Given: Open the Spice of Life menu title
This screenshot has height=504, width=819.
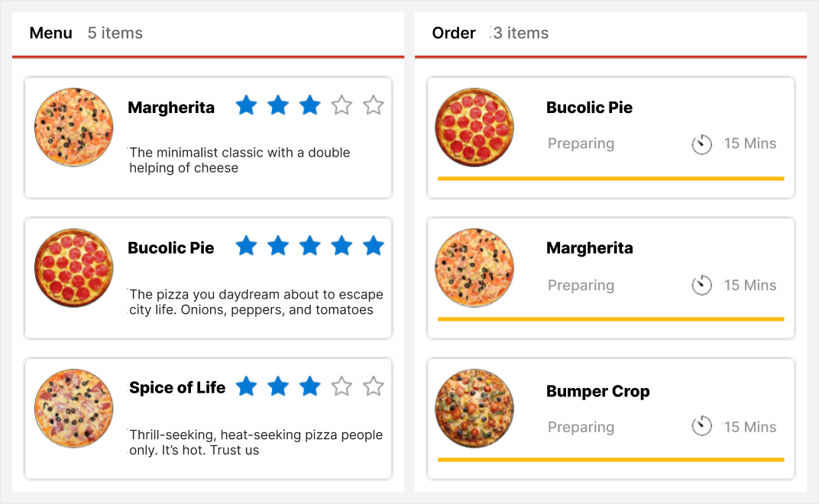Looking at the screenshot, I should 177,388.
